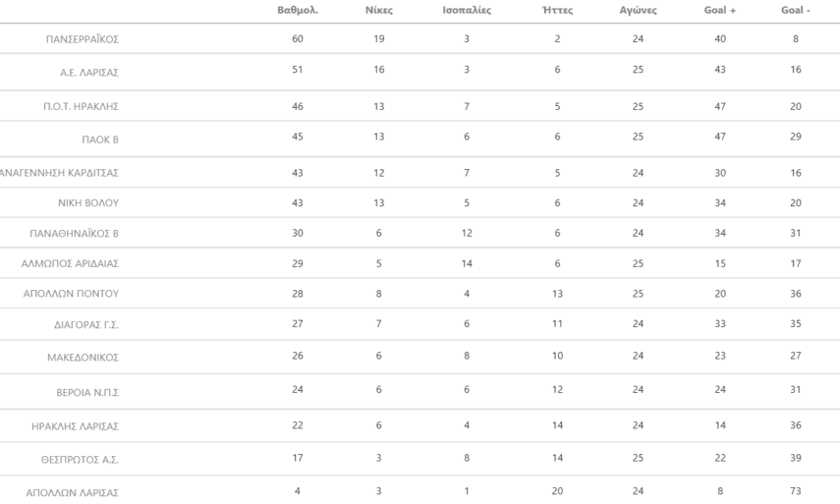Image resolution: width=840 pixels, height=504 pixels.
Task: Sort table by Ισοπαλίες header
Action: pyautogui.click(x=467, y=10)
